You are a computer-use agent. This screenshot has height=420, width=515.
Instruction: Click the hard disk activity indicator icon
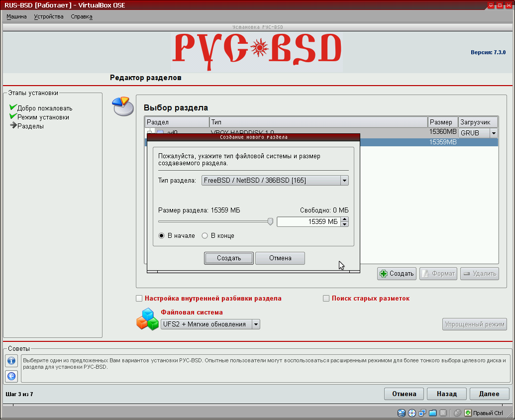coord(402,413)
